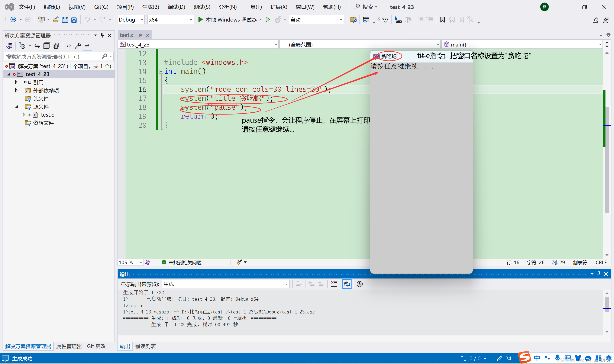Select the 头文件 folder in tree
The image size is (614, 364).
pyautogui.click(x=41, y=99)
